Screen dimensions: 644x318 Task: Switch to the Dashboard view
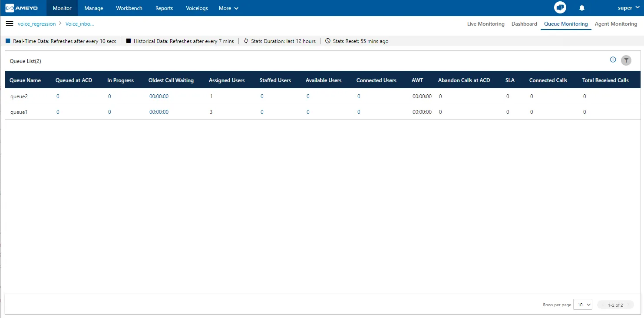(524, 24)
